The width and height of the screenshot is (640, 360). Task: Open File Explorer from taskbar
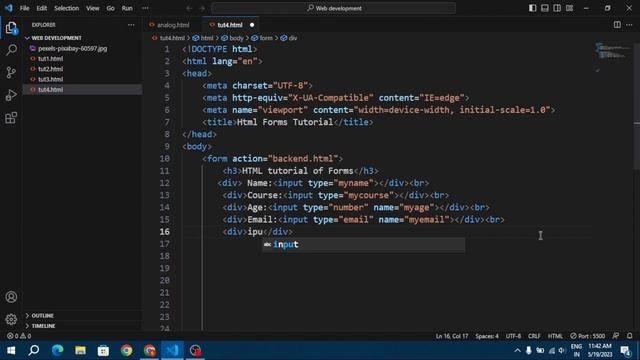tap(80, 350)
